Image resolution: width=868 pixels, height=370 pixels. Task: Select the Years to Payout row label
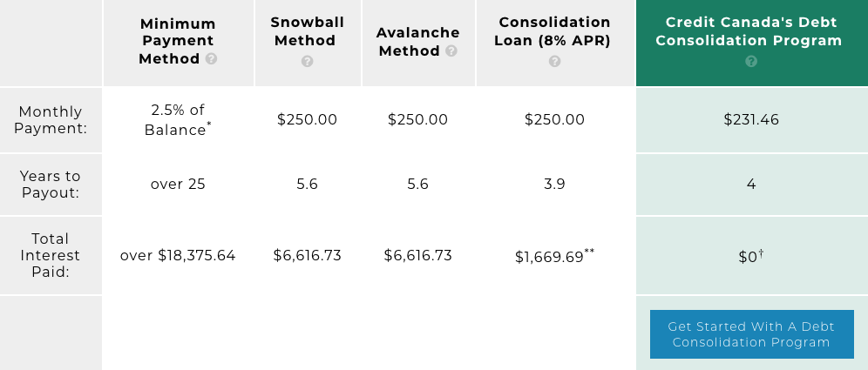pyautogui.click(x=51, y=185)
